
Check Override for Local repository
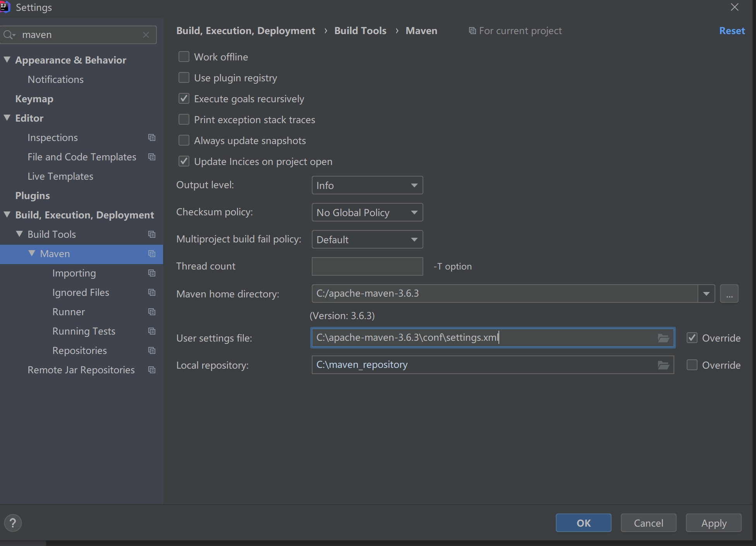click(692, 365)
